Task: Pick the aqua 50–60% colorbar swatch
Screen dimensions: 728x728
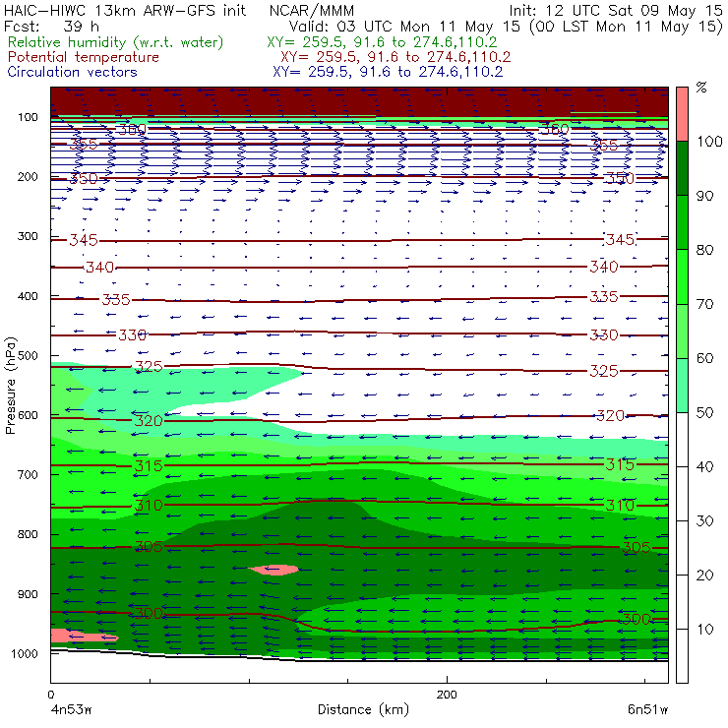Action: [x=682, y=385]
